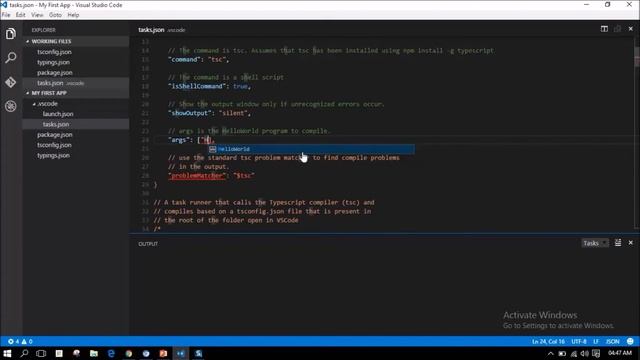Screen dimensions: 640x360
Task: Click the clock showing 04:47 AM
Action: (x=620, y=353)
